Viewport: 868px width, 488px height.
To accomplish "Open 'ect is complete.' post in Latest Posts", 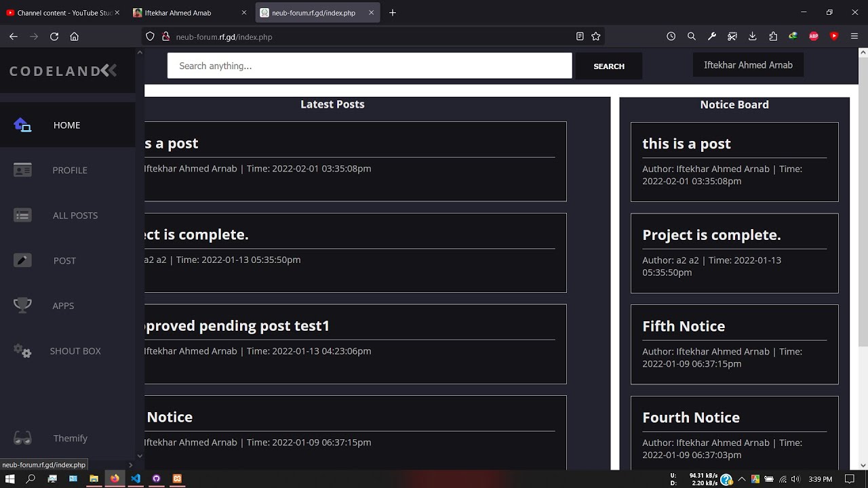I will click(197, 235).
